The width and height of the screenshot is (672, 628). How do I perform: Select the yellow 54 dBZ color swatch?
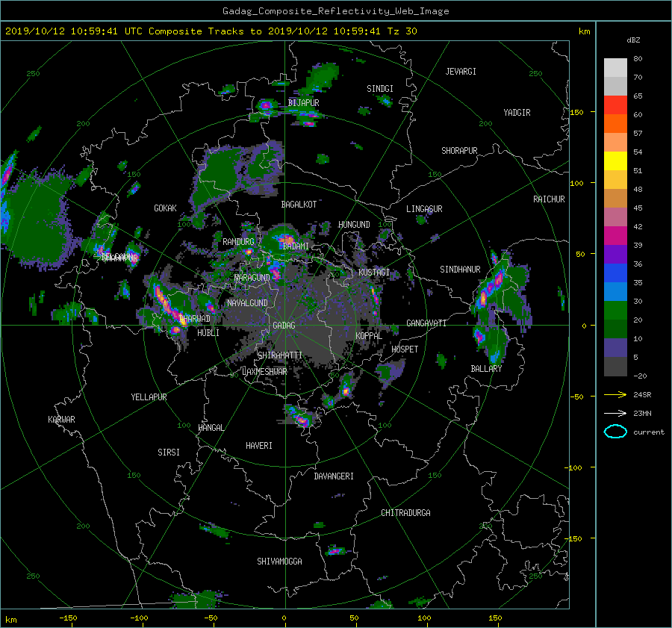pos(615,161)
